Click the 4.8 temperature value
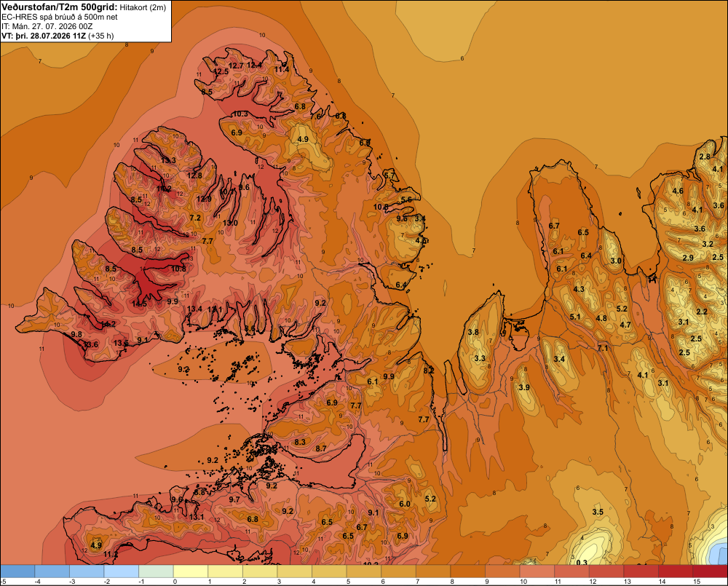Viewport: 728px width, 586px height. click(601, 318)
